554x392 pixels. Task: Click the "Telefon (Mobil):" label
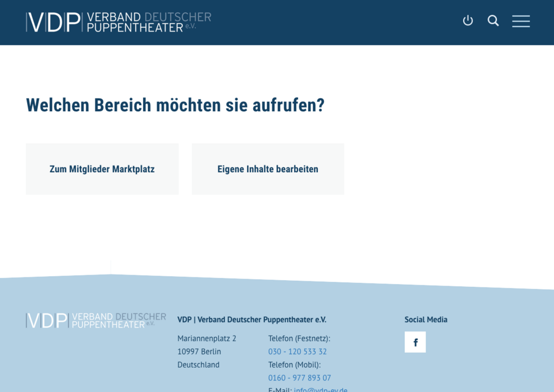click(x=294, y=365)
